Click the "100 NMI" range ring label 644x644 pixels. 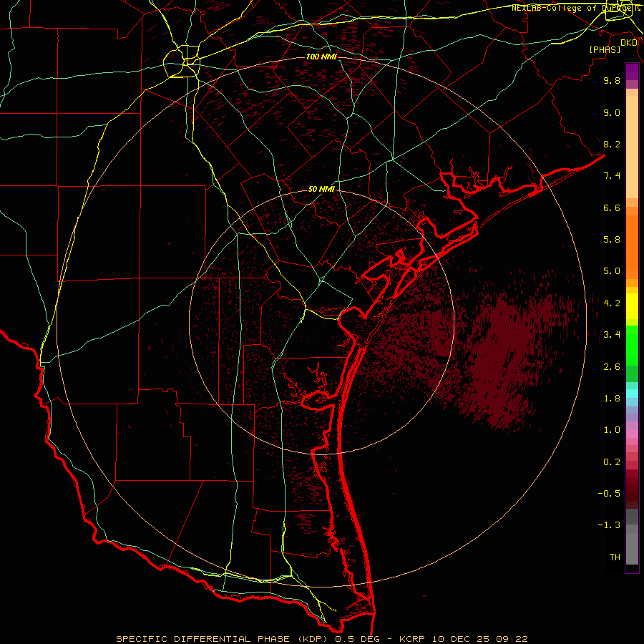[x=321, y=57]
